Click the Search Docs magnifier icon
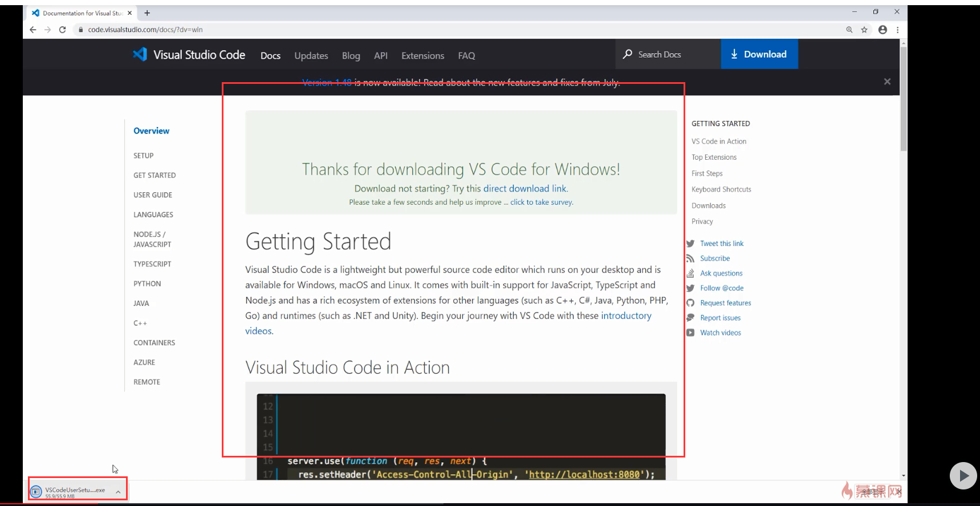The height and width of the screenshot is (506, 980). 628,54
